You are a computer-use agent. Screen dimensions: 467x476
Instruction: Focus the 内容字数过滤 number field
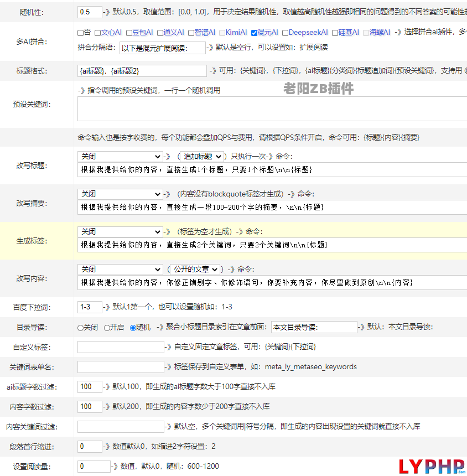coord(90,407)
